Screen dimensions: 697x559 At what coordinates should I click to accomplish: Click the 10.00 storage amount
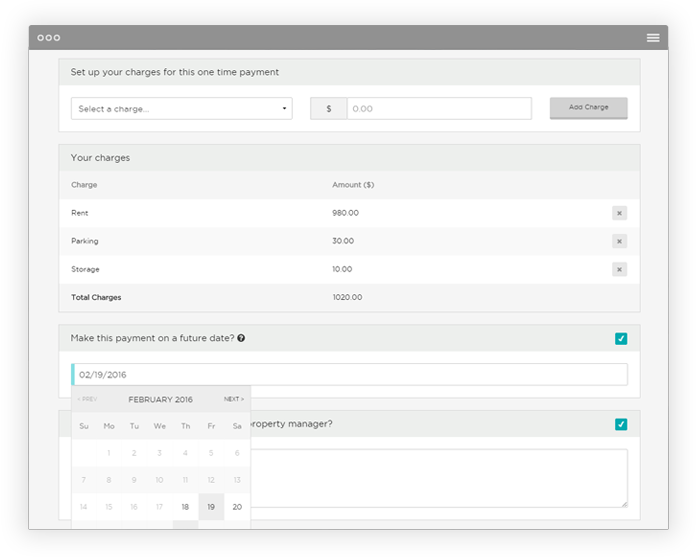pos(342,269)
